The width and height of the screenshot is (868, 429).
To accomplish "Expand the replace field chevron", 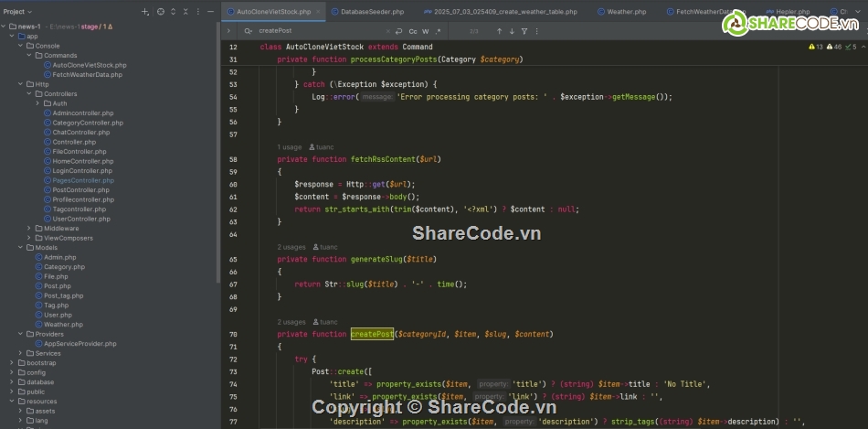I will (x=228, y=32).
